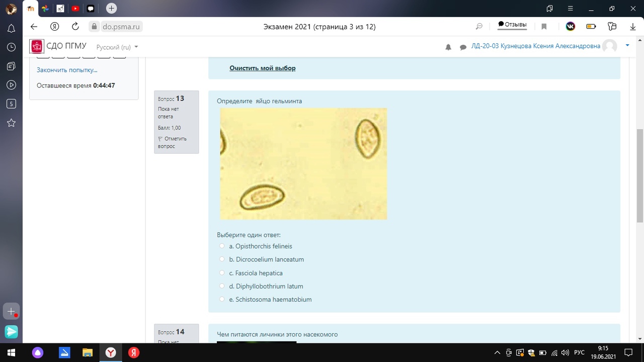Expand the user menu arrow
Screen dimensions: 644x362
pyautogui.click(x=627, y=45)
